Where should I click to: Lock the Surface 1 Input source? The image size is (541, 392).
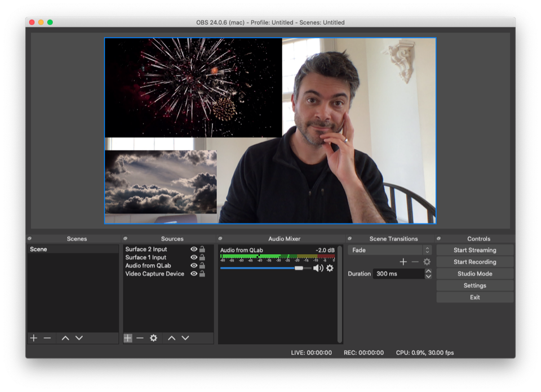point(202,257)
